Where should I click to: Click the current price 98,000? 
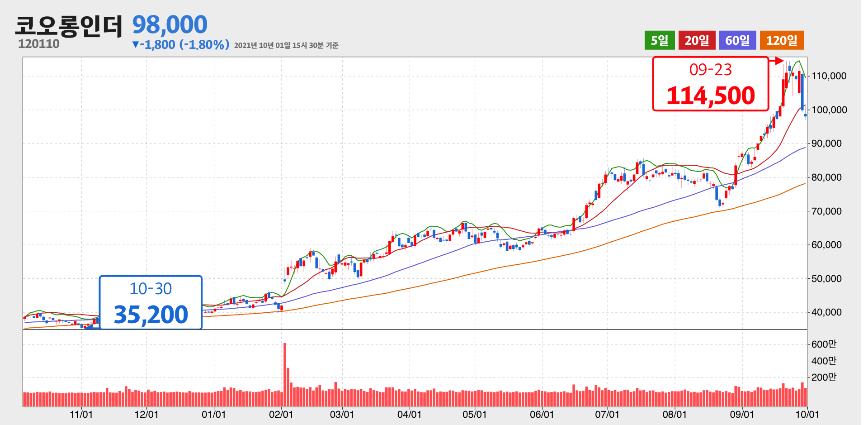coord(170,24)
